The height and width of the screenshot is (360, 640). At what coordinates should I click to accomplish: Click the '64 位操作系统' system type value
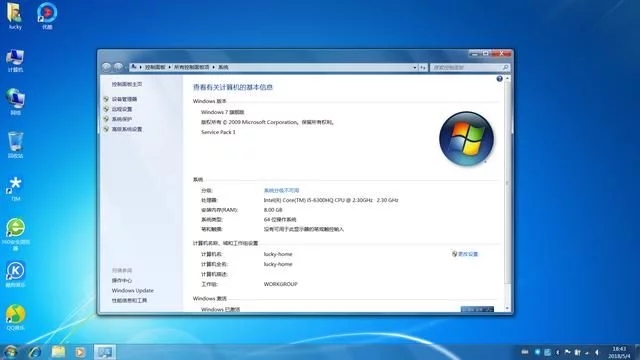pos(280,220)
